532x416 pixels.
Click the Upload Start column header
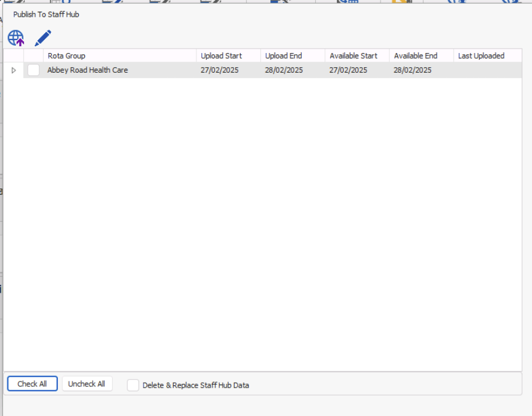[x=228, y=55]
